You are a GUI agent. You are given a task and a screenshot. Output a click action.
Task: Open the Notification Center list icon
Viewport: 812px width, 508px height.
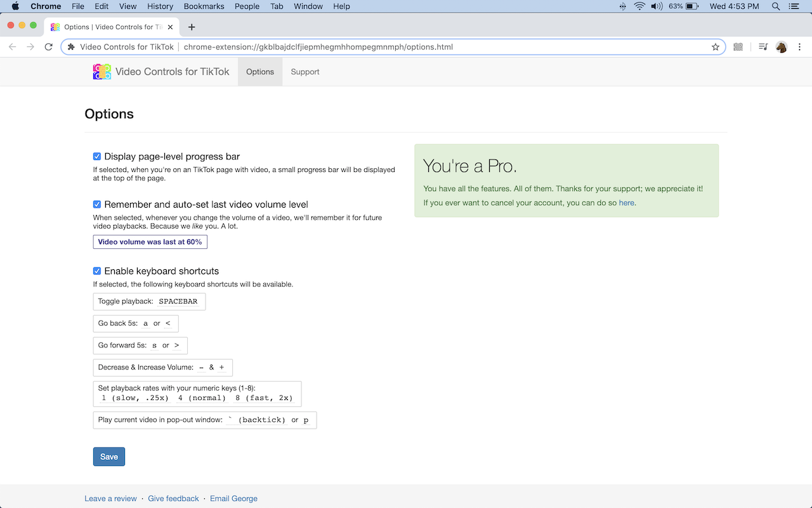coord(794,6)
